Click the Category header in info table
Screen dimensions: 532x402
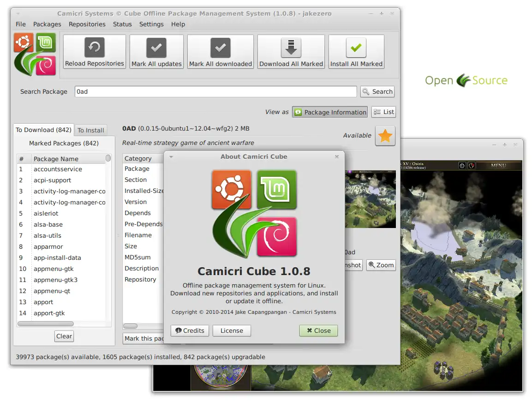pyautogui.click(x=143, y=159)
